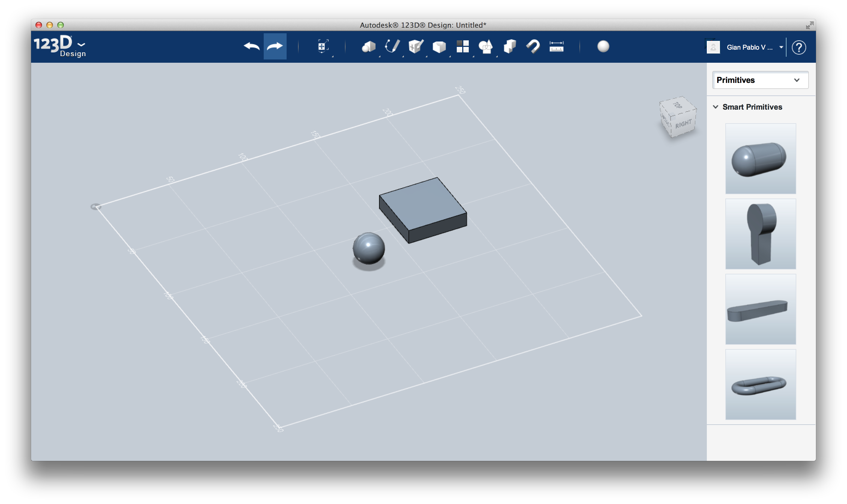The image size is (847, 504).
Task: Select the sphere object on grid
Action: (369, 248)
